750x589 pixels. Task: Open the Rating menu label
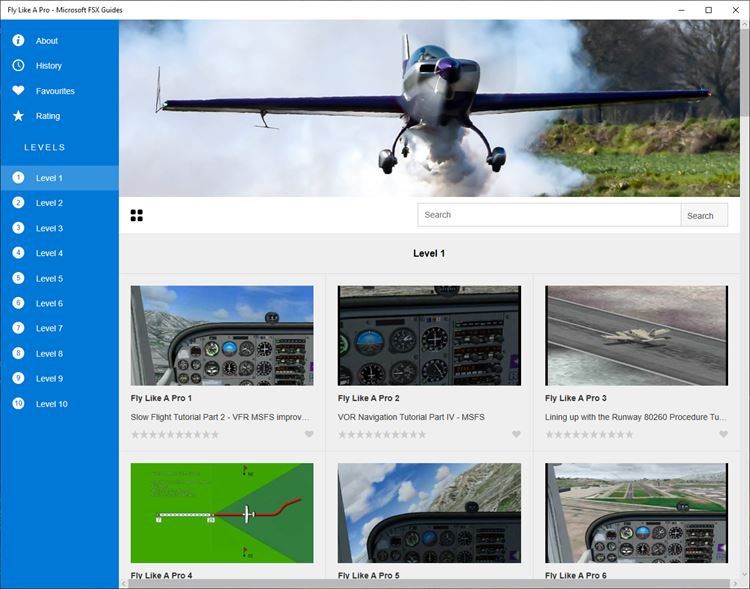(48, 116)
